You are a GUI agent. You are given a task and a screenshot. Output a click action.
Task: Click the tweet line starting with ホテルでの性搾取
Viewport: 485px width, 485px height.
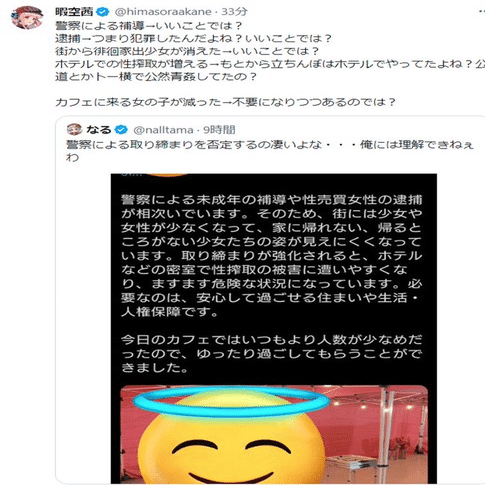click(270, 64)
